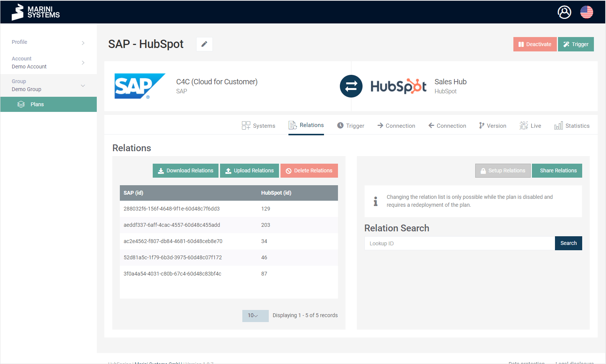Click the info icon in the notice box
The height and width of the screenshot is (364, 606).
pos(375,201)
